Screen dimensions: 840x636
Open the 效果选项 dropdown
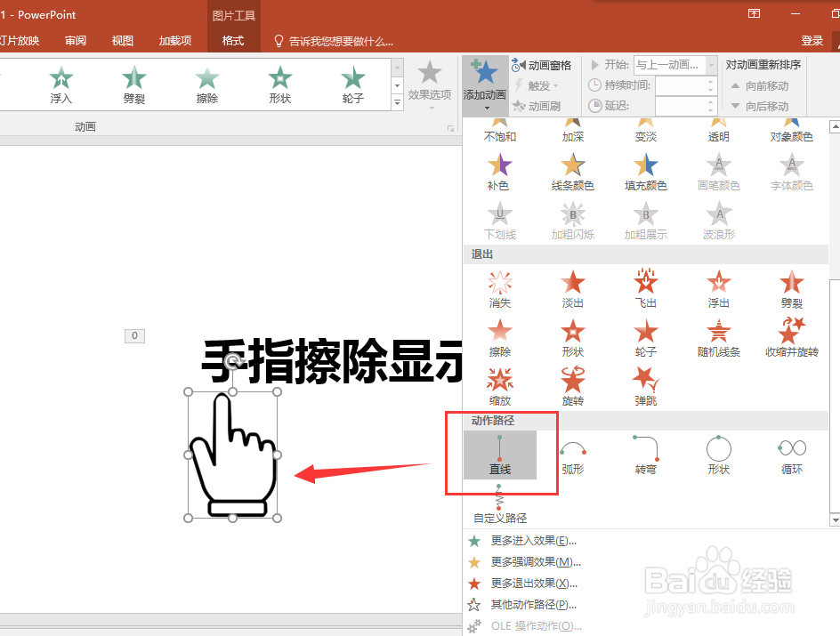click(x=429, y=85)
